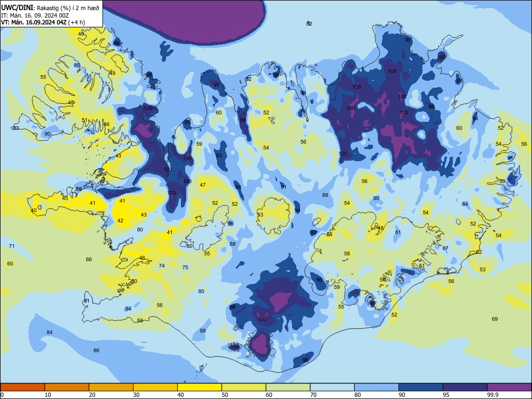This screenshot has width=532, height=399.
Task: Click the title text 'UWC/DINI: Rakastig (%) í 2 m hæð'
Action: [x=50, y=8]
